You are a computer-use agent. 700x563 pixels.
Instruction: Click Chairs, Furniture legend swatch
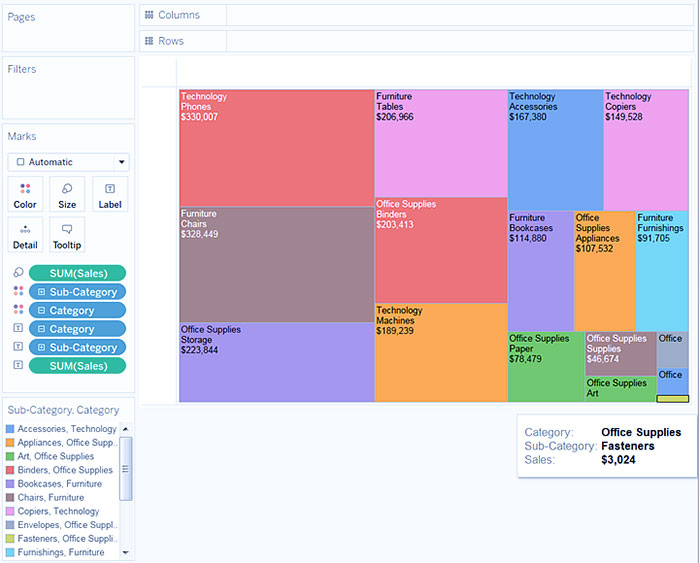(10, 498)
